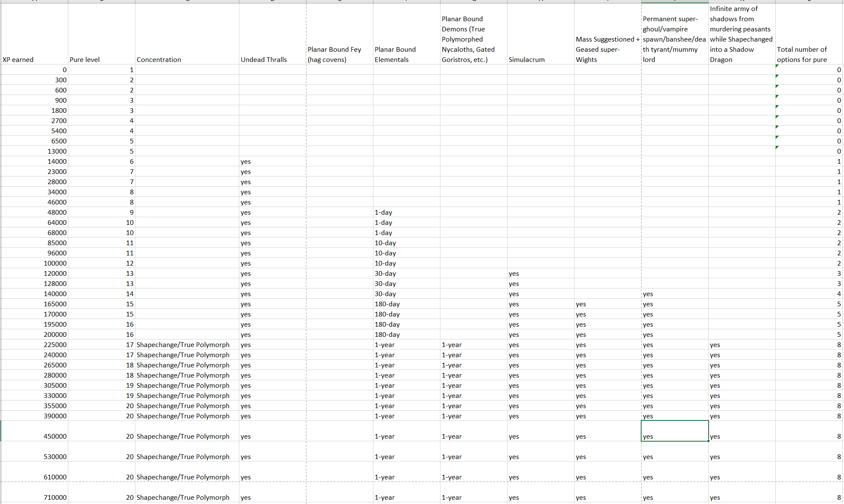This screenshot has height=504, width=844.
Task: Select the "Permanent super-ghoul/vampire spawn" header cell
Action: coord(675,34)
